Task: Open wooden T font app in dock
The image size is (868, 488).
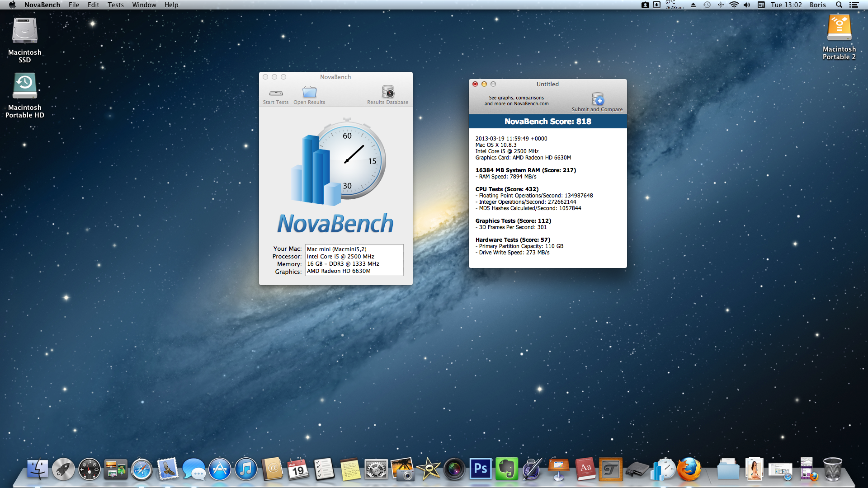Action: tap(611, 469)
